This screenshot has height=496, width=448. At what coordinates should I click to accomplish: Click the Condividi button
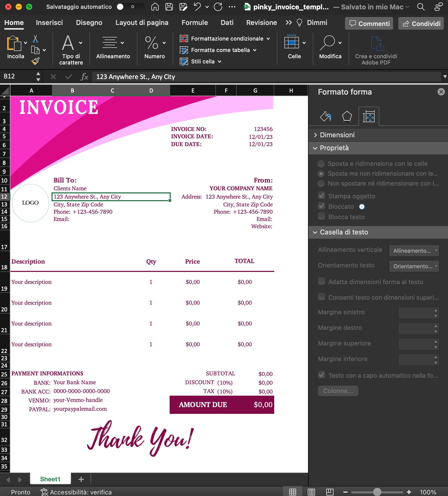(421, 24)
